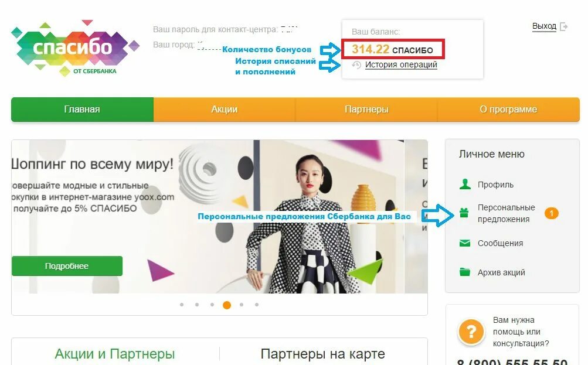This screenshot has width=588, height=365.
Task: Click the clock icon beside История операций
Action: [x=356, y=65]
